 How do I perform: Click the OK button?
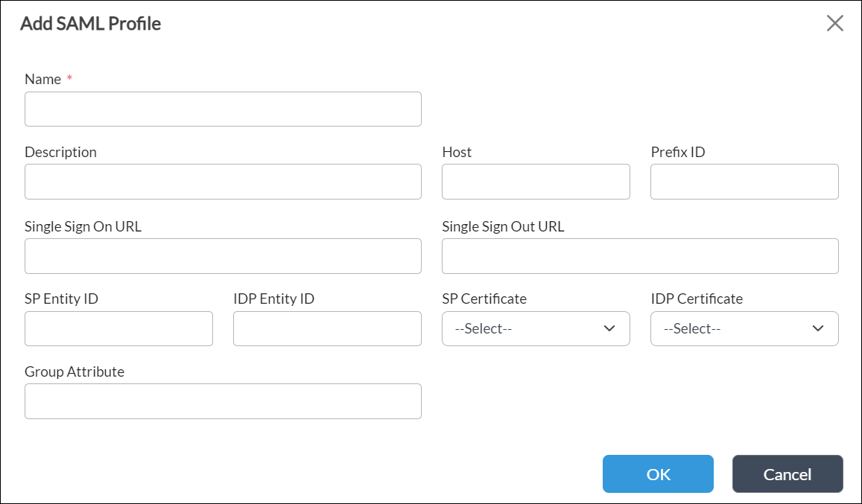pos(658,473)
